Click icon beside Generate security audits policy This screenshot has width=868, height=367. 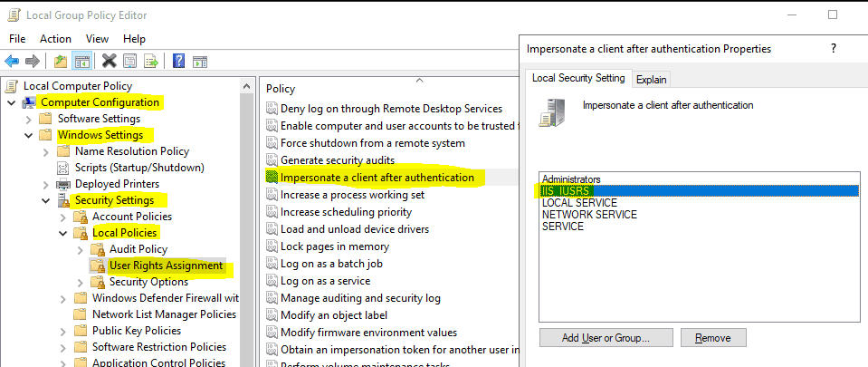click(x=272, y=160)
